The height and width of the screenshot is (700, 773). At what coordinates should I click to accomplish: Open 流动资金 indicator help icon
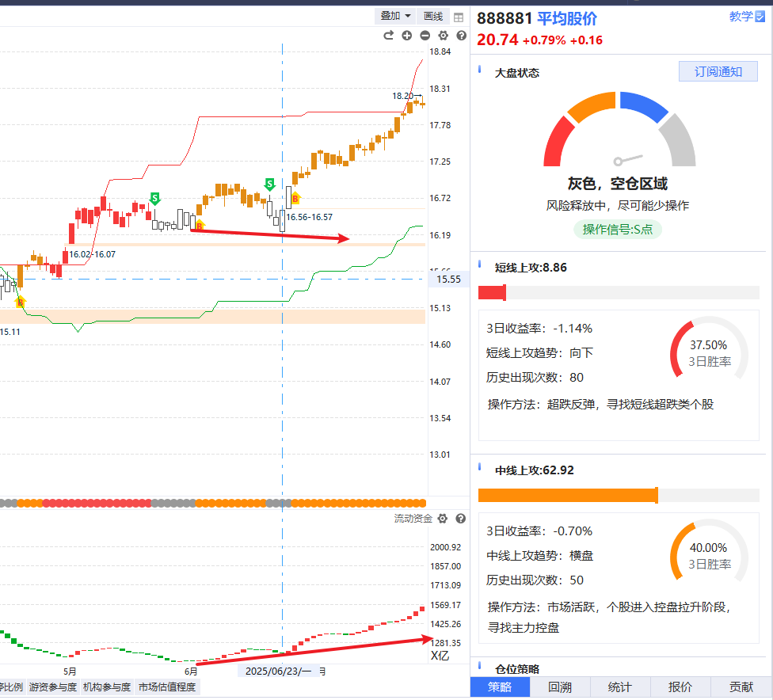[461, 519]
